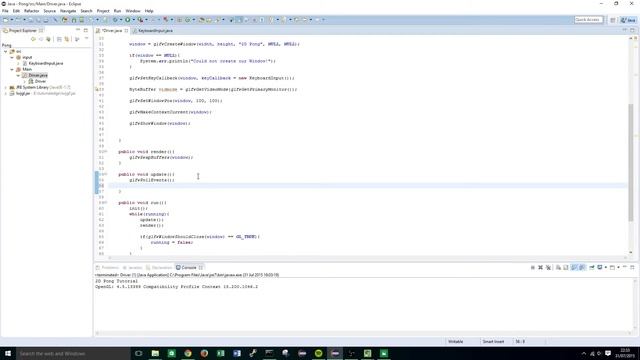The width and height of the screenshot is (640, 360).
Task: Toggle Link with Editor in Project Explorer
Action: click(67, 39)
